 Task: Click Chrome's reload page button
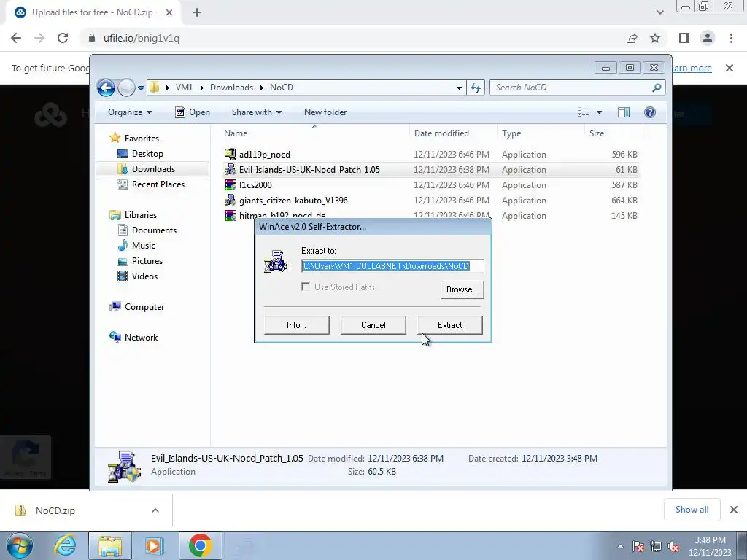point(63,38)
